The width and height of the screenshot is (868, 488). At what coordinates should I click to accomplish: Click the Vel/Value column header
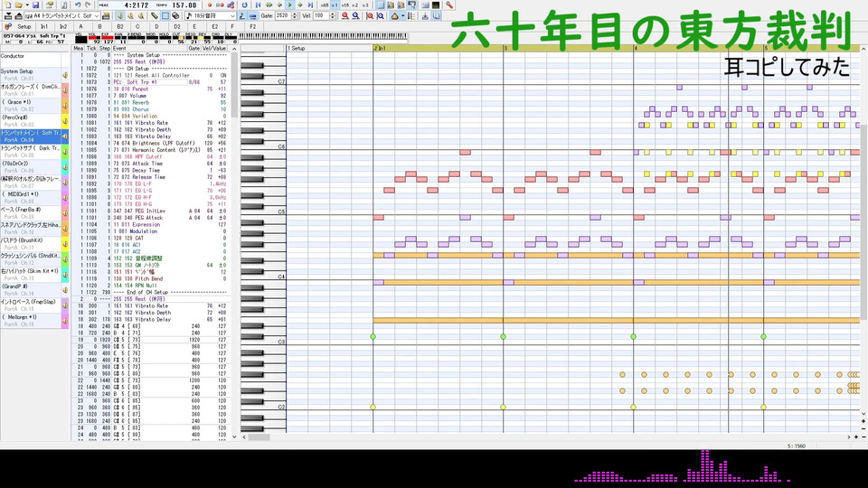pos(214,48)
